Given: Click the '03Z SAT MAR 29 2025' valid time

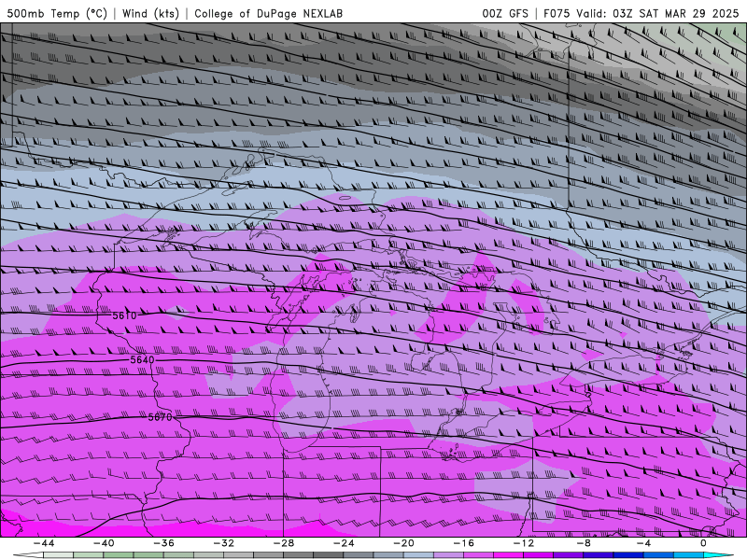Looking at the screenshot, I should click(675, 13).
